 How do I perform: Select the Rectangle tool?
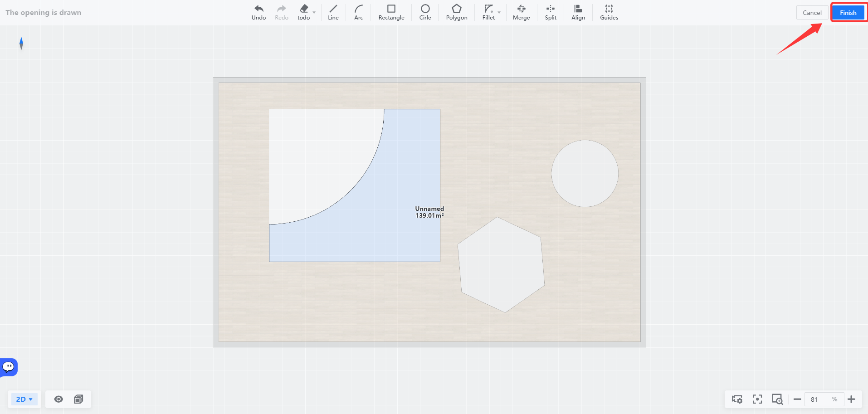coord(391,12)
